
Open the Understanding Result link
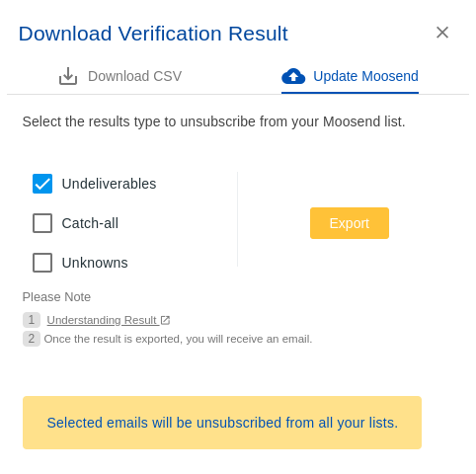click(x=102, y=320)
